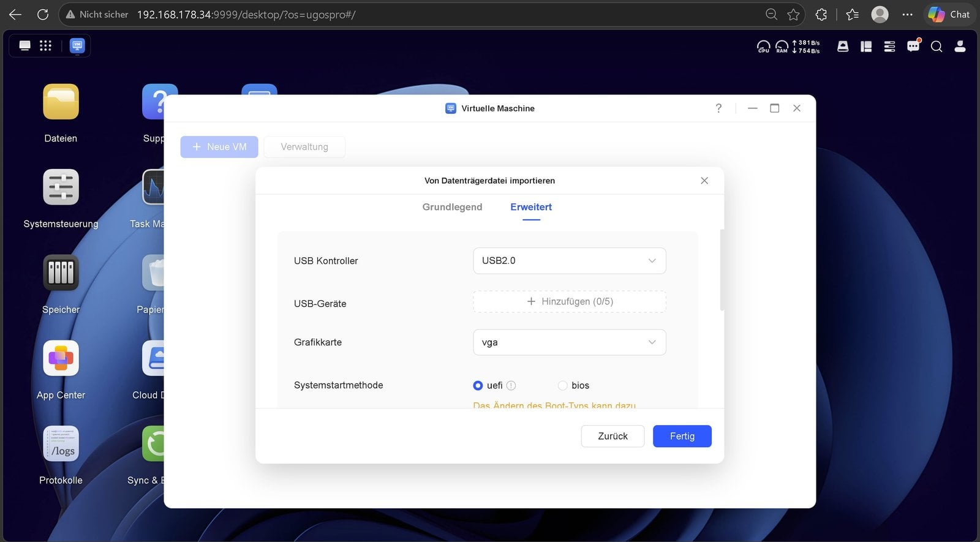Click the Systemstartmethode label
The image size is (980, 542).
(339, 385)
